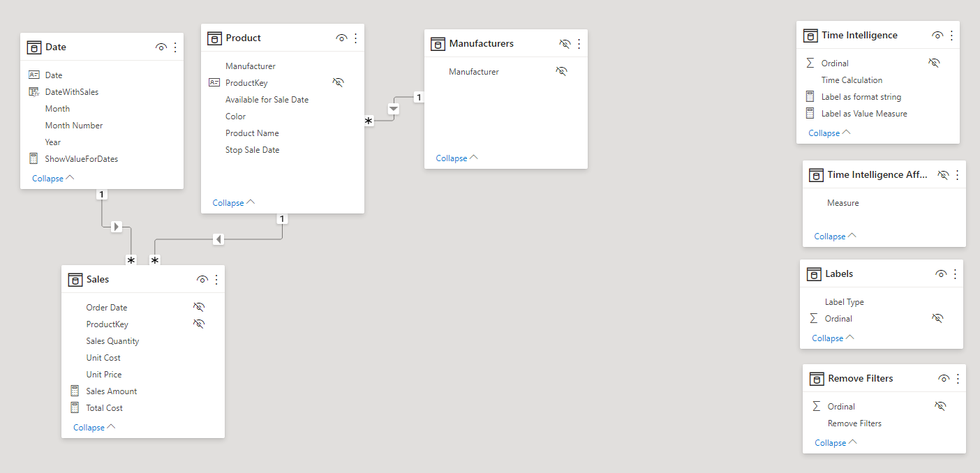This screenshot has height=473, width=980.
Task: Click the Sales Amount measure calculator icon
Action: click(75, 391)
